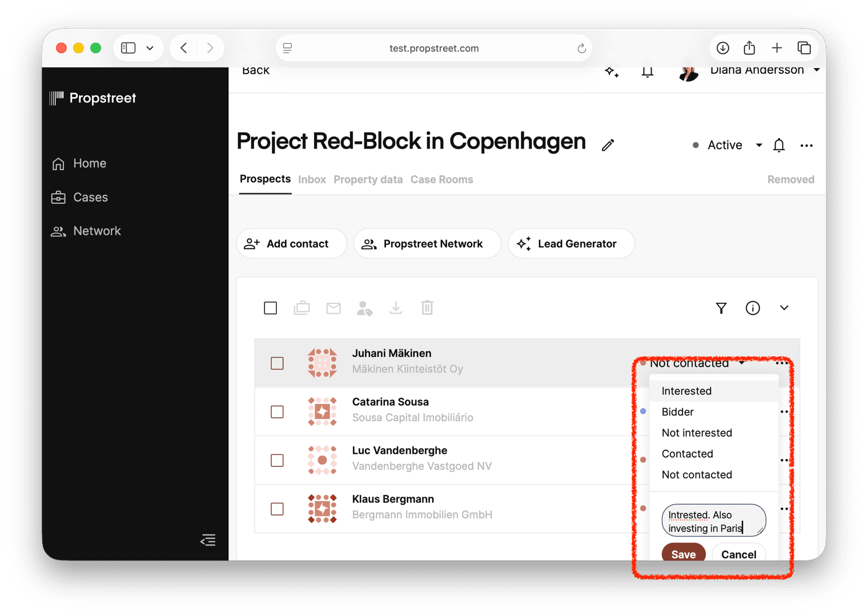The width and height of the screenshot is (868, 616).
Task: Click the Propstreet Network button
Action: coord(427,243)
